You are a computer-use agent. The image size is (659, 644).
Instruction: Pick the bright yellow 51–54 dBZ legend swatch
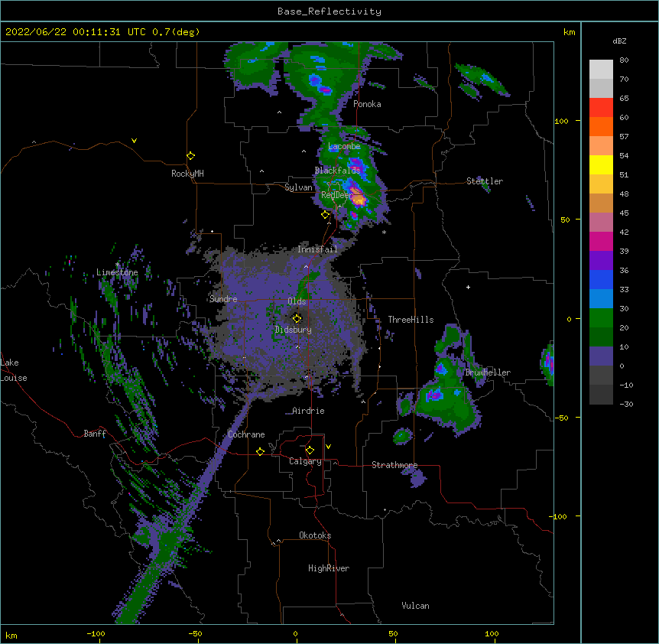tap(601, 164)
